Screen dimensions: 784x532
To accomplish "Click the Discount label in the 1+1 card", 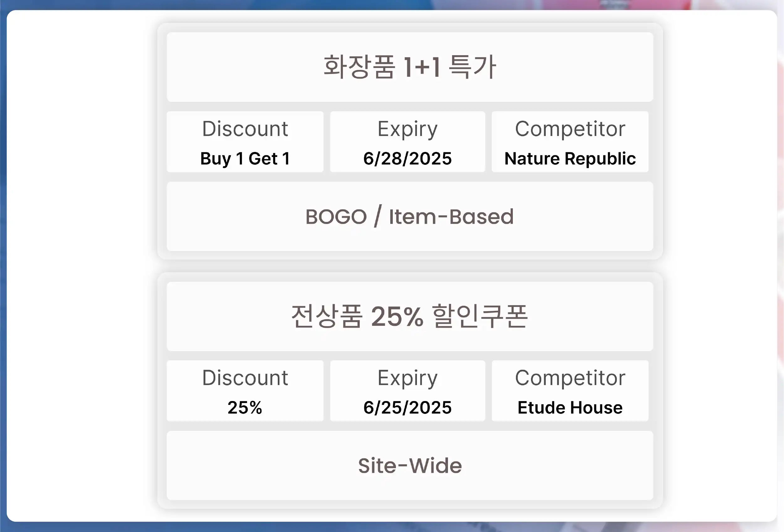I will coord(245,129).
